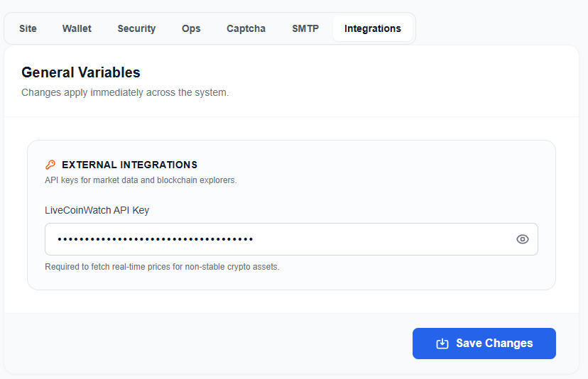Select the Ops tab
588x379 pixels.
[191, 28]
